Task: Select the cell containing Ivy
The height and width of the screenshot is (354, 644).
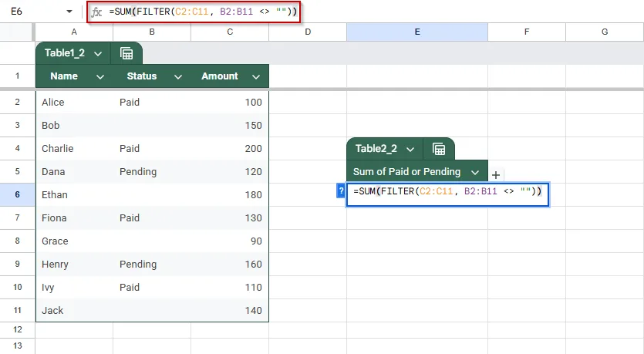Action: click(x=74, y=288)
